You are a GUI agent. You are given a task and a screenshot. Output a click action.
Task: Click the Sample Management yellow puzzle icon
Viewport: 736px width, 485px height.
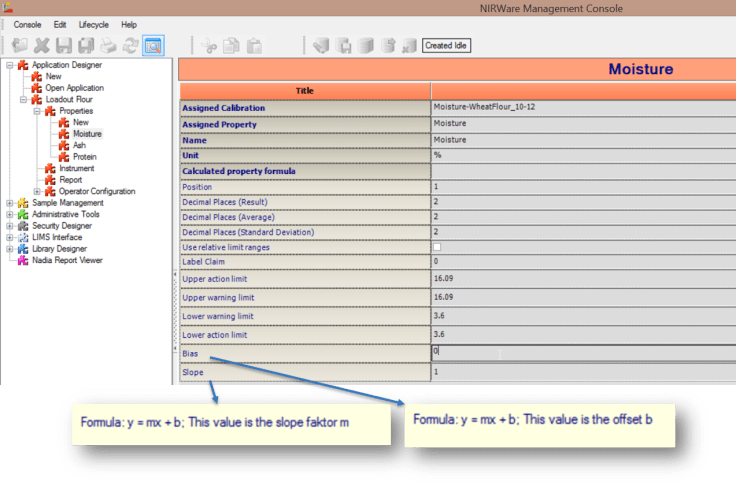click(23, 203)
